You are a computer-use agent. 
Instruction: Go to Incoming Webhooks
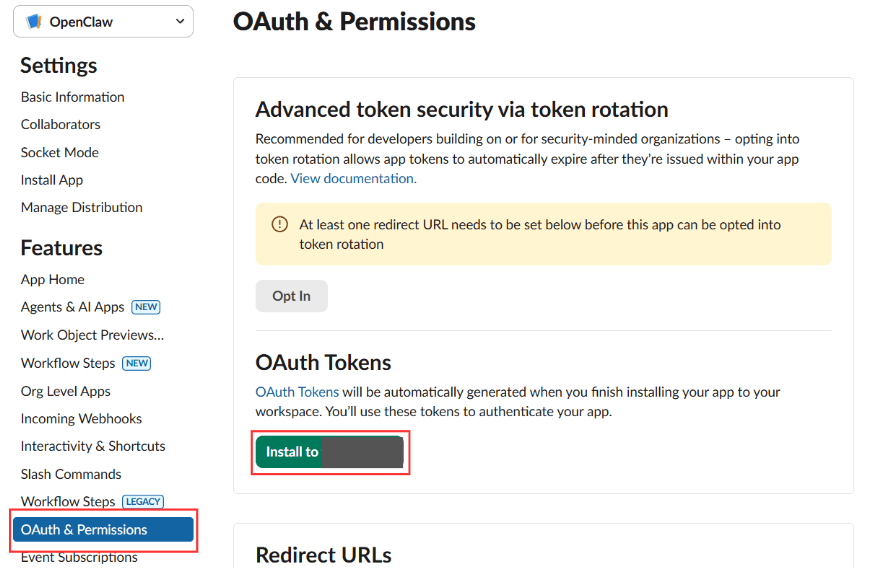[x=81, y=418]
